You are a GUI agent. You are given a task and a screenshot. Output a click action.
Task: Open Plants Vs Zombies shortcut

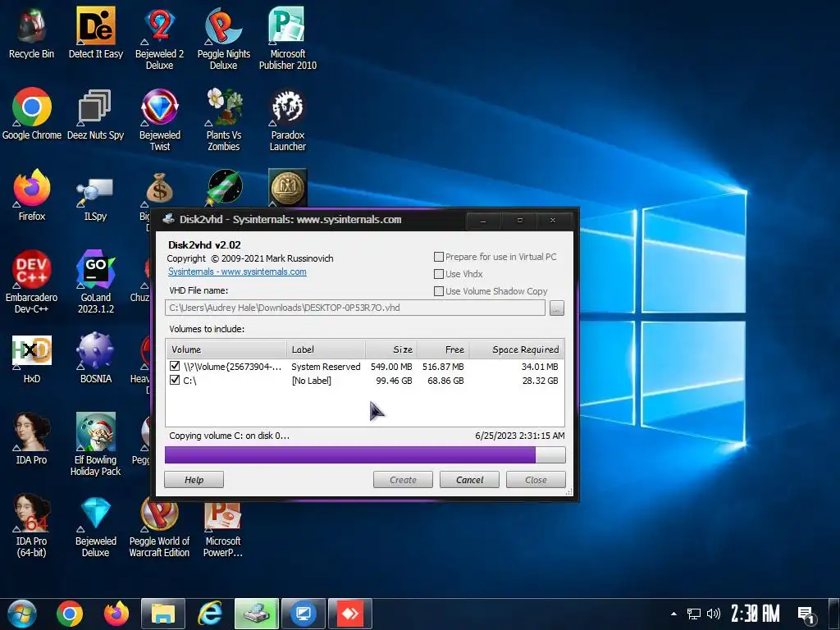coord(223,120)
